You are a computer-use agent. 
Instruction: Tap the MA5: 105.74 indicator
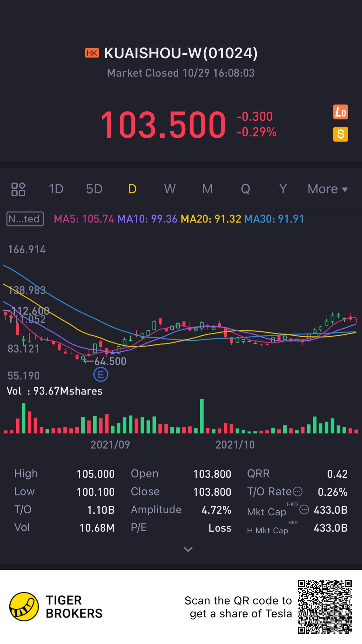coord(84,219)
